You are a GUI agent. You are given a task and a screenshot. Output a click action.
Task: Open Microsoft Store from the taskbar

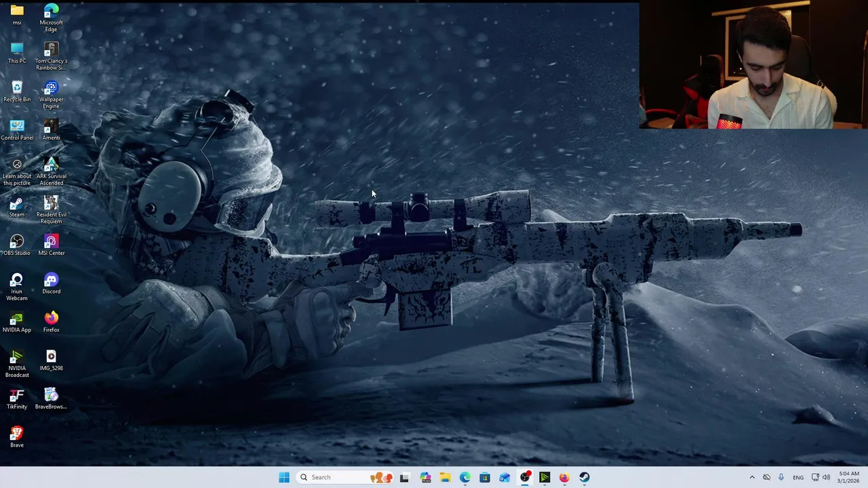click(x=485, y=477)
